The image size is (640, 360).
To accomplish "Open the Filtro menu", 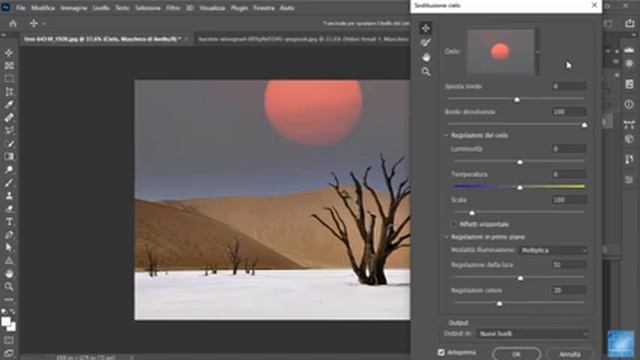I will 173,8.
